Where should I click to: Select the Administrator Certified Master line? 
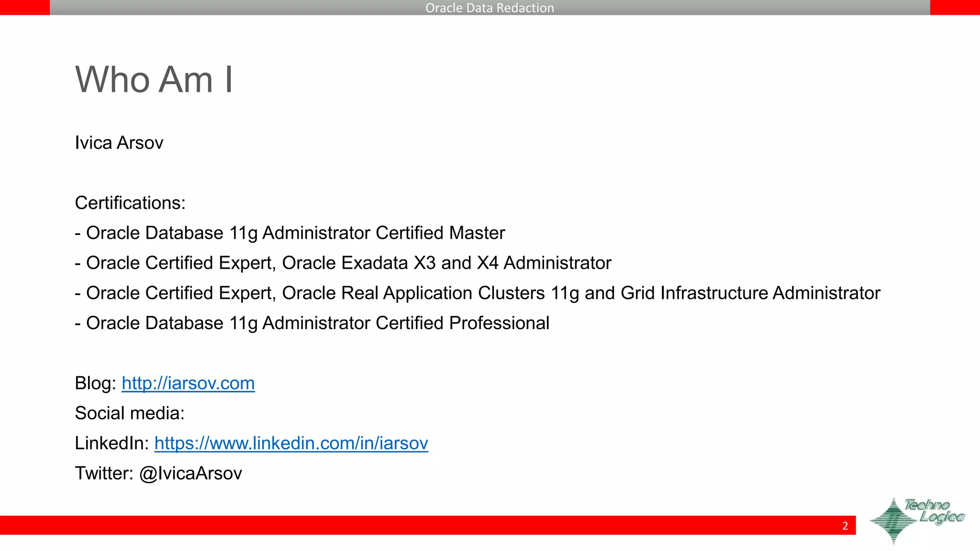[x=290, y=233]
